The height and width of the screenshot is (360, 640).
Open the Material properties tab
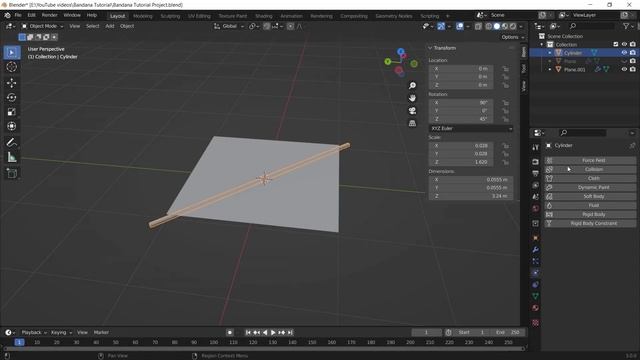tap(536, 308)
